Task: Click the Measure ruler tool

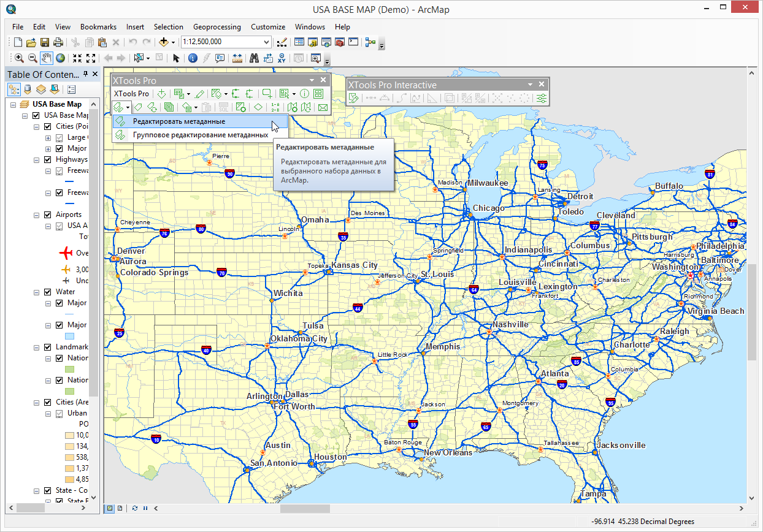Action: [x=237, y=58]
